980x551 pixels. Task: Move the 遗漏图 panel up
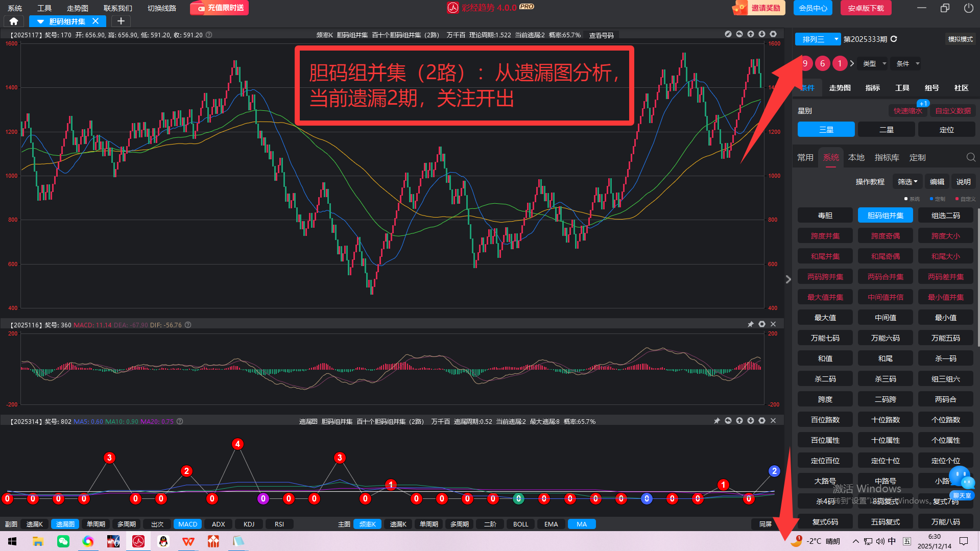[x=739, y=421]
